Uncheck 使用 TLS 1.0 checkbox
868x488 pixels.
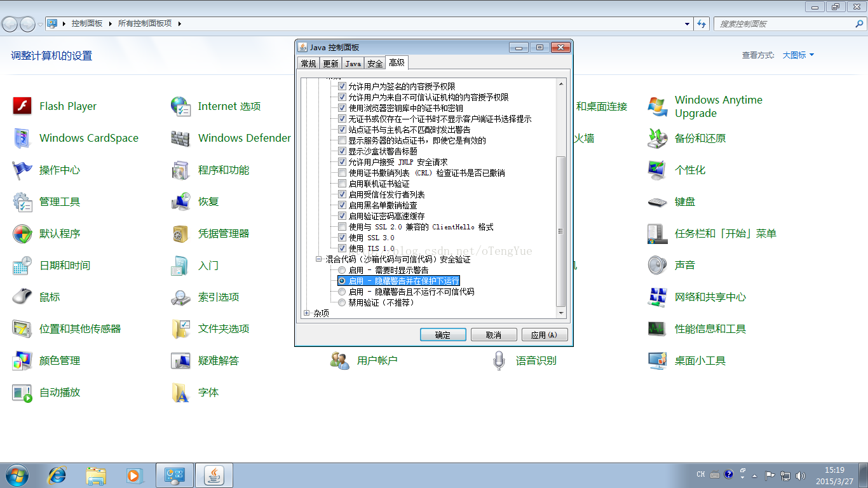[x=342, y=248]
